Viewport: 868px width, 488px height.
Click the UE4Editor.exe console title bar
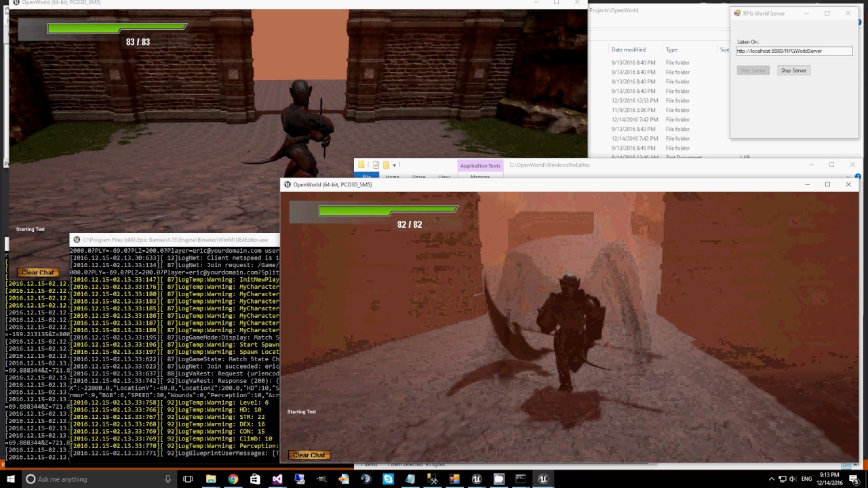coord(174,239)
